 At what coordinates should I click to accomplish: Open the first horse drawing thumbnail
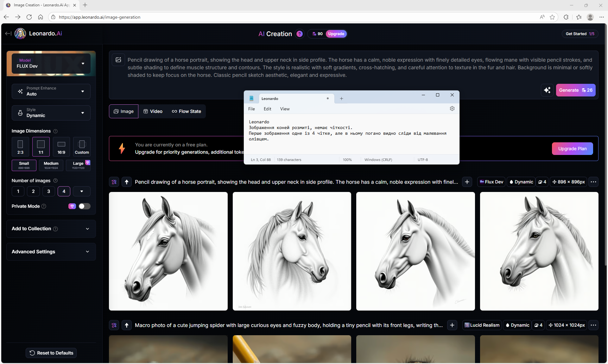[168, 251]
